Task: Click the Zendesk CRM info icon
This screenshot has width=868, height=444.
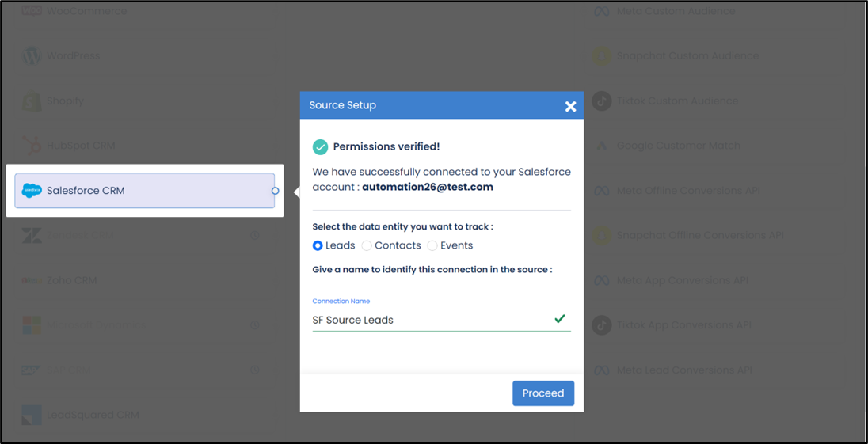Action: tap(255, 235)
